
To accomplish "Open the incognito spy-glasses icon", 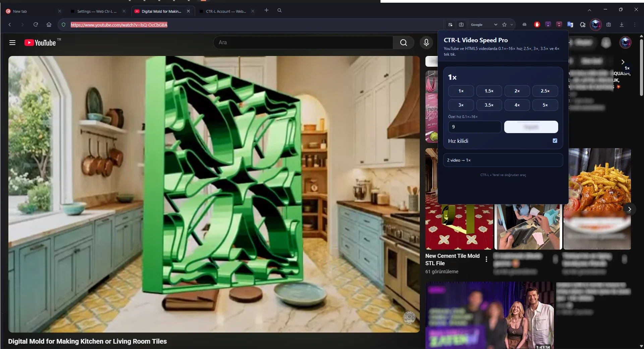I will coord(525,24).
